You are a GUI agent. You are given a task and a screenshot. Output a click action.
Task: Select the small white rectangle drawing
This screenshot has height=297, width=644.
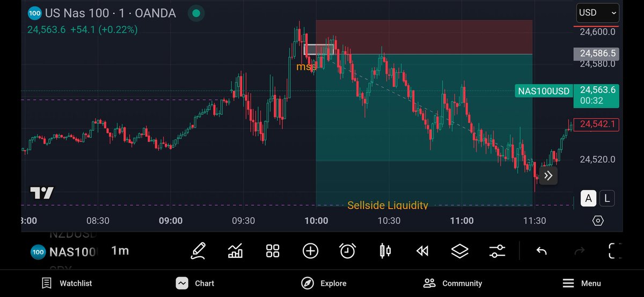(x=319, y=50)
